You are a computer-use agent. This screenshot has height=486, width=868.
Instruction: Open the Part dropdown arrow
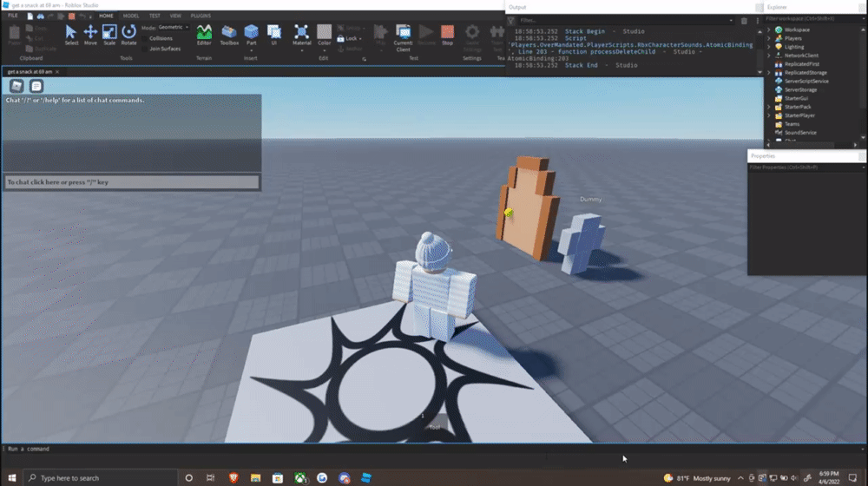(x=252, y=50)
